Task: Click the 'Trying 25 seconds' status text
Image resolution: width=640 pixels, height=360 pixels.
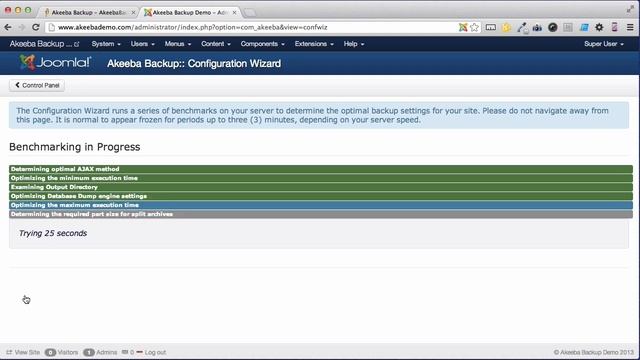Action: click(53, 233)
